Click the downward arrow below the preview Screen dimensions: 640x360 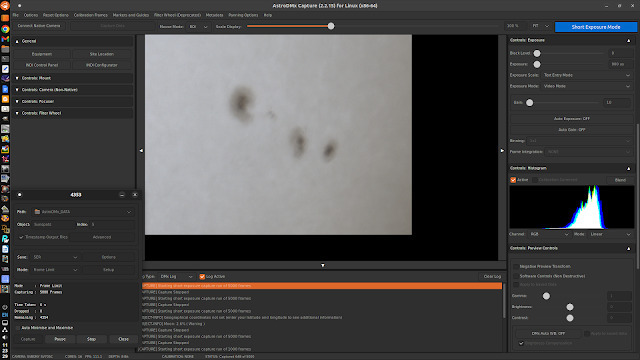point(322,265)
